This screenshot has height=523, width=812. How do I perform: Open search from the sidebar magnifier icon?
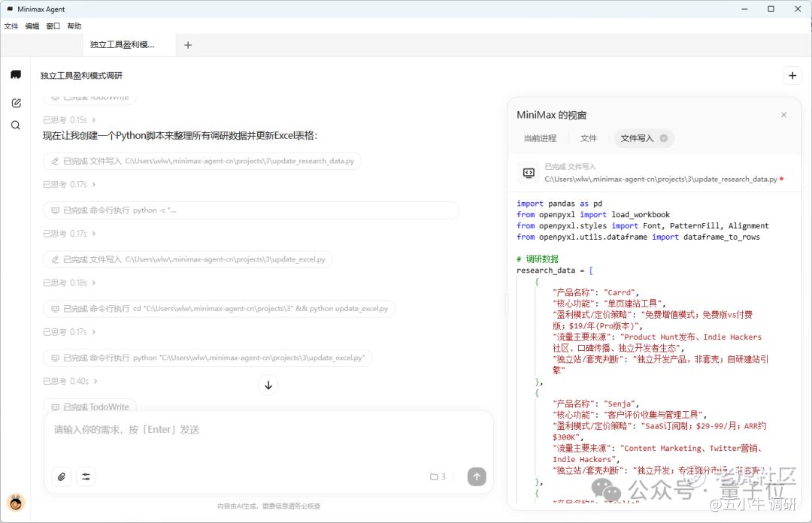pyautogui.click(x=16, y=125)
